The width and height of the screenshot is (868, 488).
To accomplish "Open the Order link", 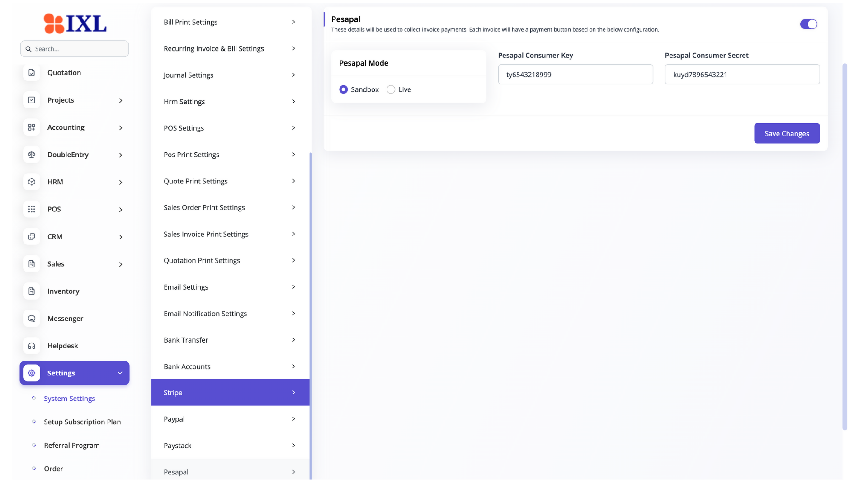I will click(53, 469).
